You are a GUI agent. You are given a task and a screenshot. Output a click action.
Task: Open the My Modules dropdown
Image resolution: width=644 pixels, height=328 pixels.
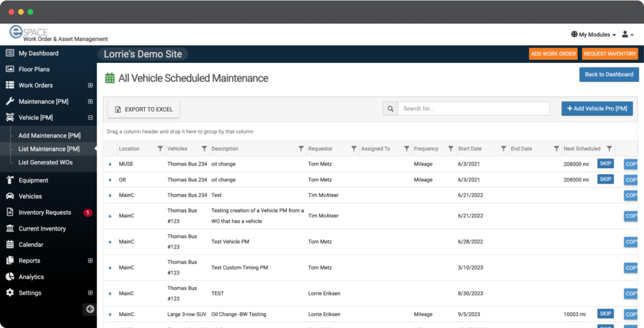(593, 35)
